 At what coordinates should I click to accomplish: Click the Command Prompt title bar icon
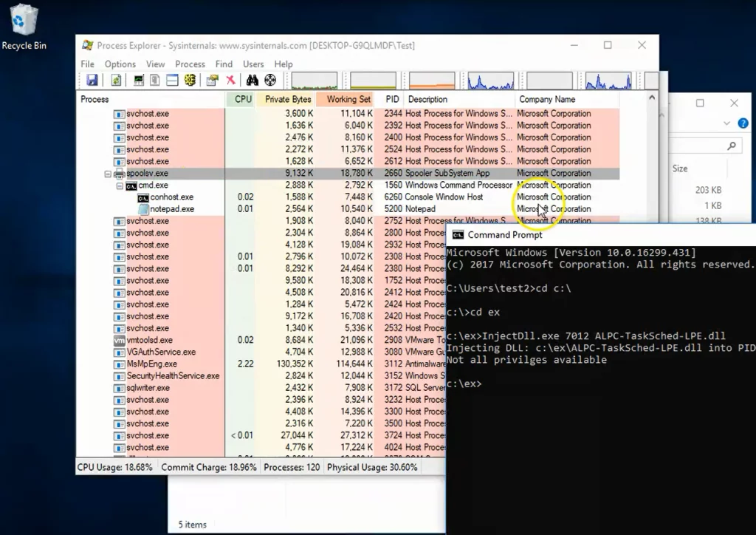pyautogui.click(x=458, y=235)
